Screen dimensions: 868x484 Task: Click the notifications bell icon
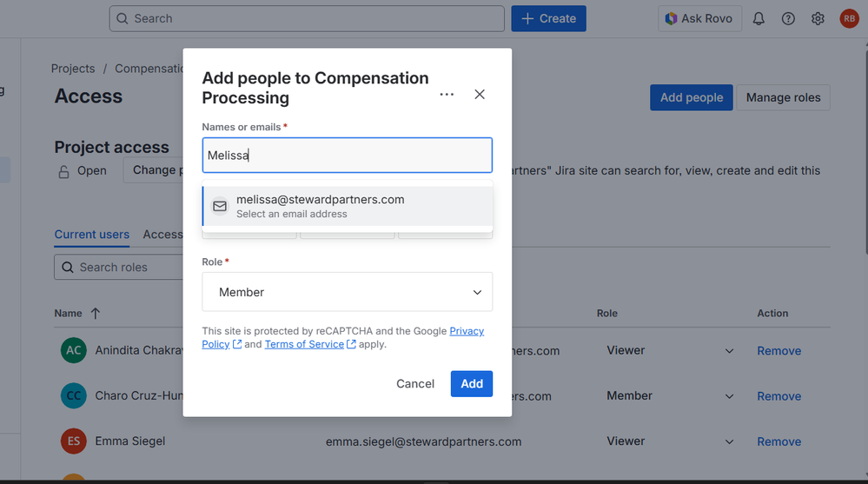[x=759, y=18]
